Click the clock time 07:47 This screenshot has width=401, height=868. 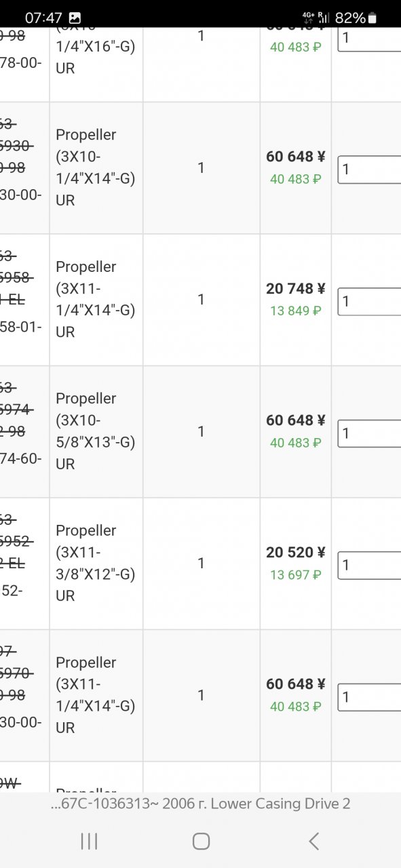tap(43, 18)
